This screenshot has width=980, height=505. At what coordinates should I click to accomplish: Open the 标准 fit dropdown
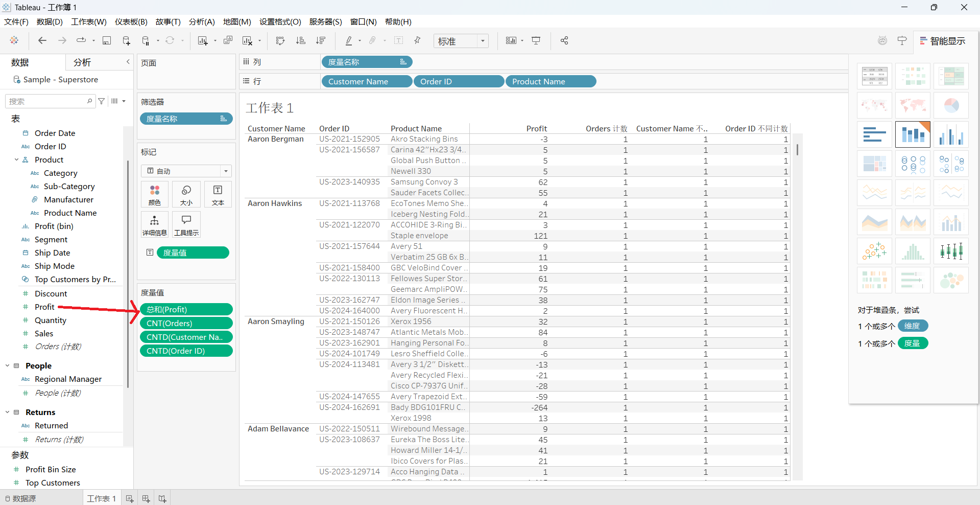coord(461,41)
